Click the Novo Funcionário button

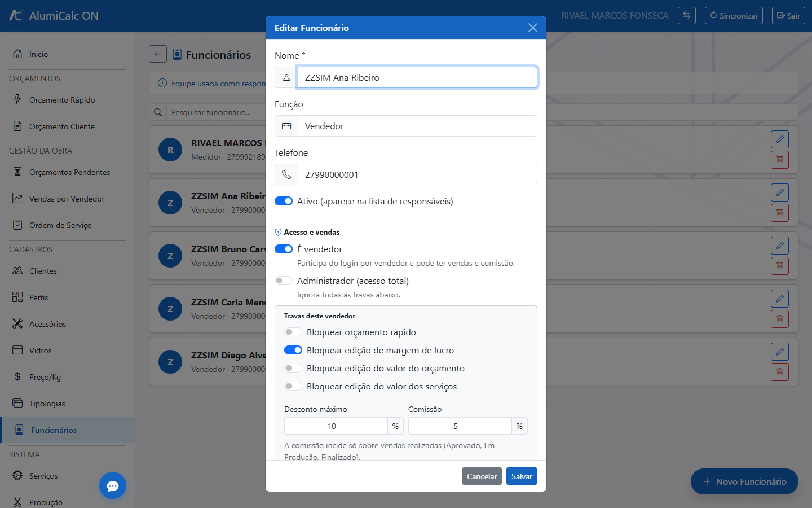tap(744, 481)
